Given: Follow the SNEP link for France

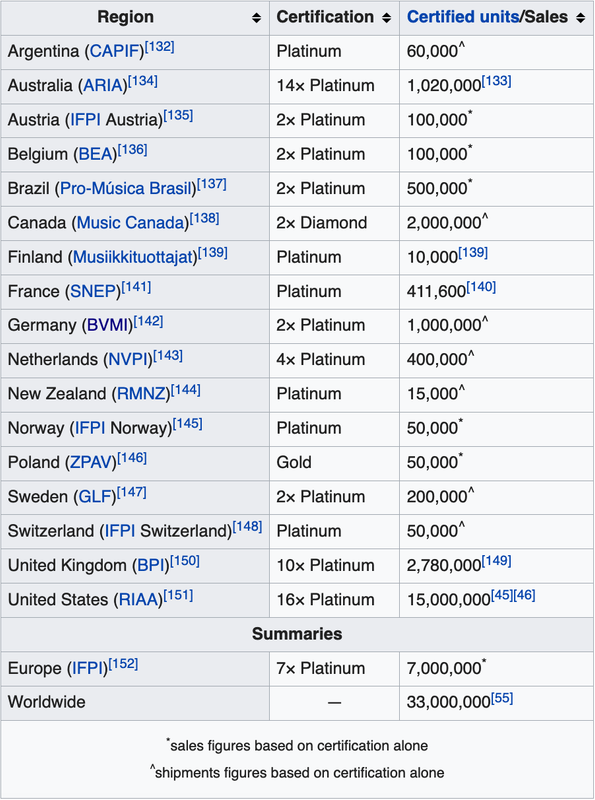Looking at the screenshot, I should [93, 291].
